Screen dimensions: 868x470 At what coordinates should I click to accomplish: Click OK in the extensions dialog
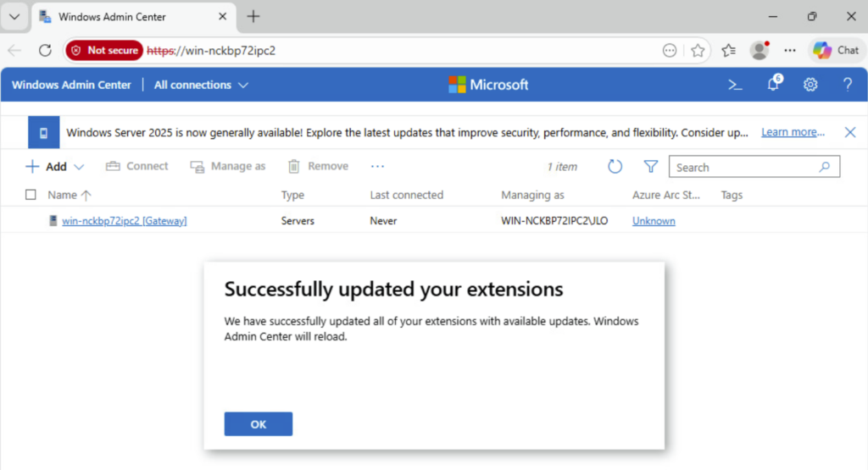point(259,424)
